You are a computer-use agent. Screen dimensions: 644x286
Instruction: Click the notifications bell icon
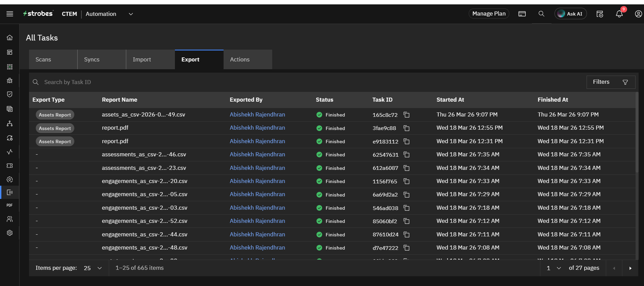(x=619, y=14)
